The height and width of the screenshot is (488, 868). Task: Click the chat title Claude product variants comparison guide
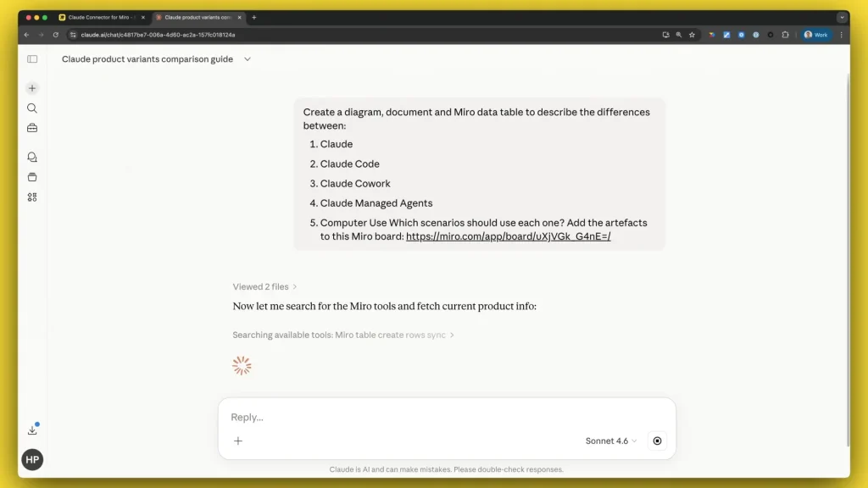click(147, 59)
